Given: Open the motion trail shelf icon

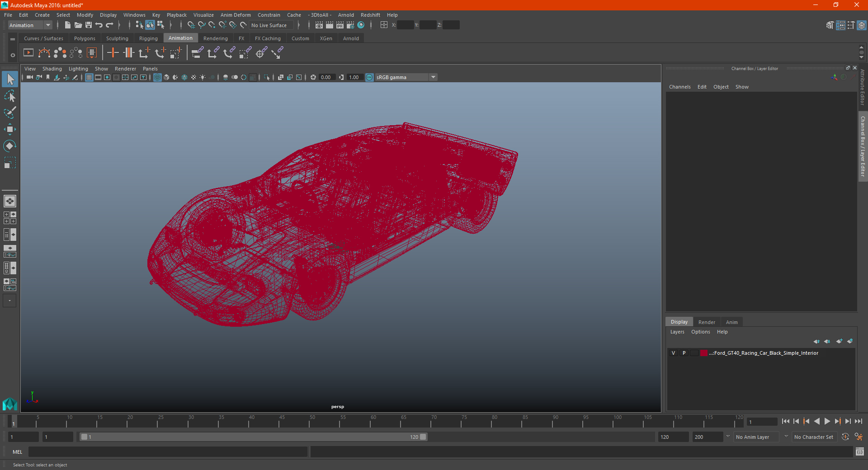Looking at the screenshot, I should (x=44, y=53).
